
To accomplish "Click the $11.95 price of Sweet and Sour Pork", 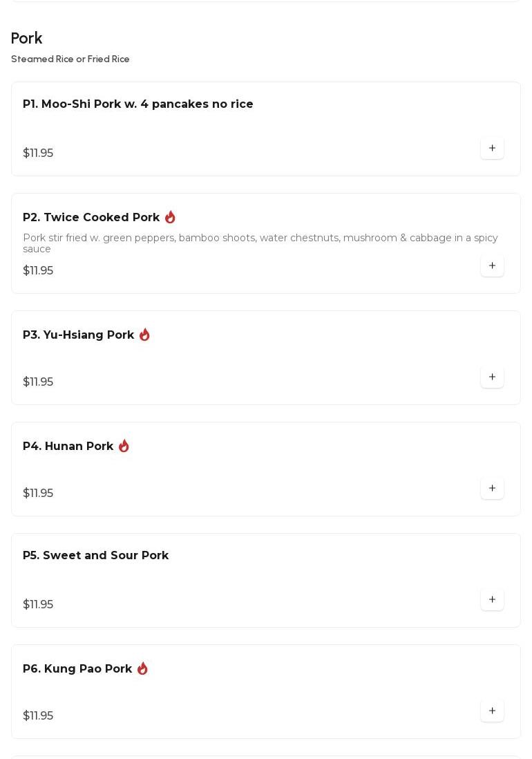I will [38, 605].
